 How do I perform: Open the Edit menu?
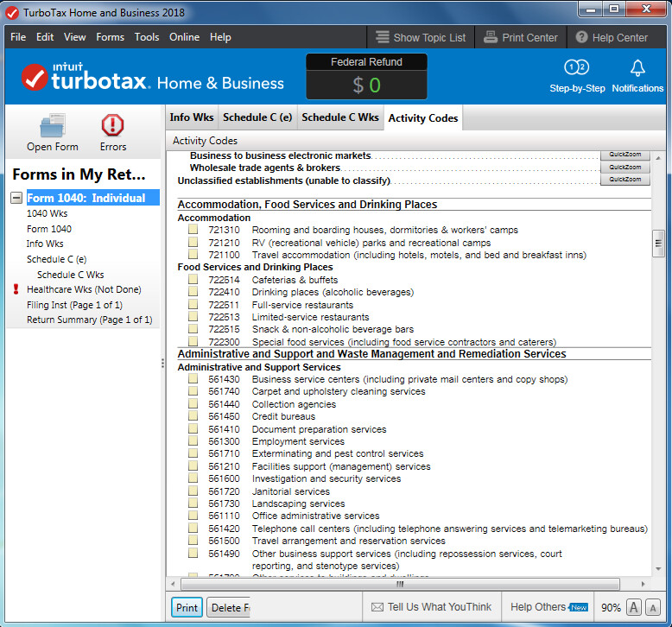click(x=45, y=37)
